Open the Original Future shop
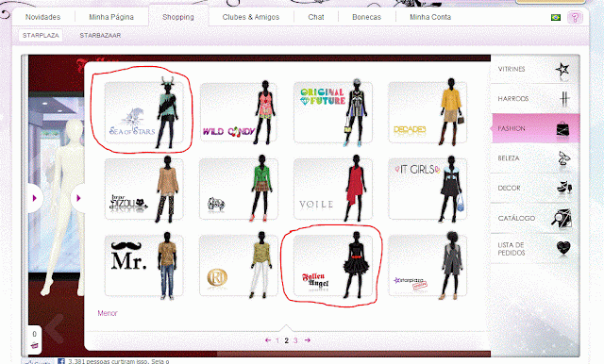The width and height of the screenshot is (604, 364). 333,112
